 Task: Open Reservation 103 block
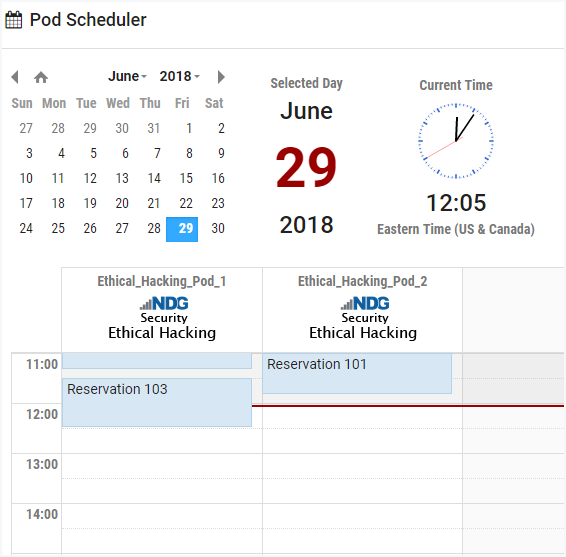click(157, 402)
